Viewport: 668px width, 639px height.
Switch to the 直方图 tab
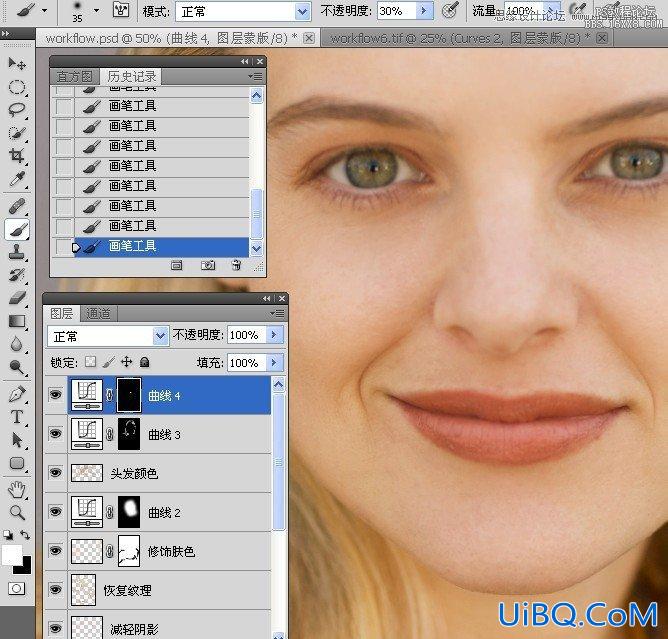click(x=74, y=77)
